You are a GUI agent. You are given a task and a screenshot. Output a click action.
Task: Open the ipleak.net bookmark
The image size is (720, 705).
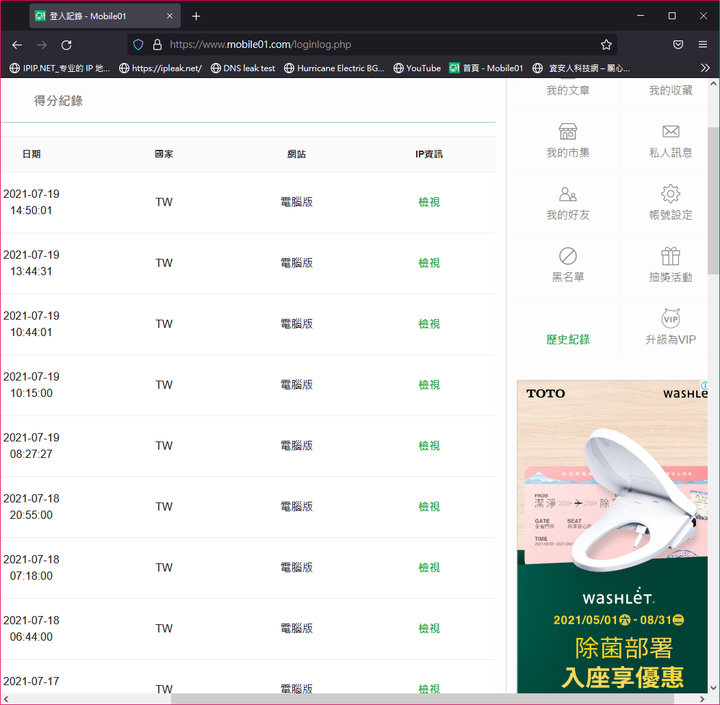161,68
